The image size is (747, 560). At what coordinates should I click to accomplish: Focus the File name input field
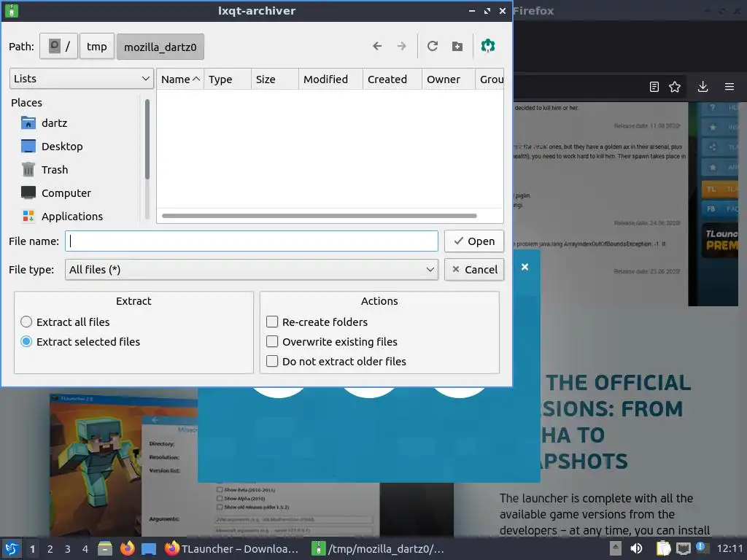(x=252, y=241)
